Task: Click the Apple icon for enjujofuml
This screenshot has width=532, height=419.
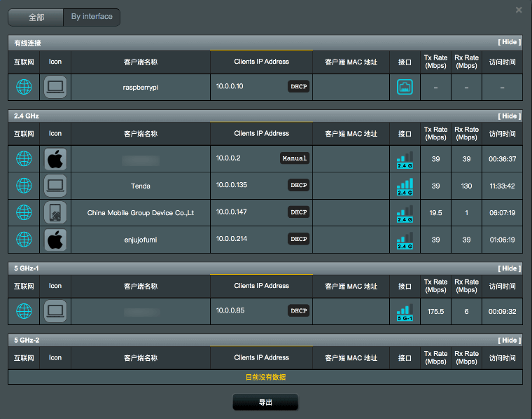Action: pos(55,239)
